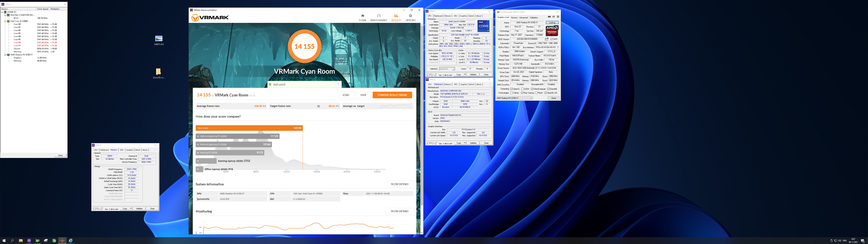This screenshot has width=868, height=244.
Task: Click the VRMark logo
Action: click(210, 18)
